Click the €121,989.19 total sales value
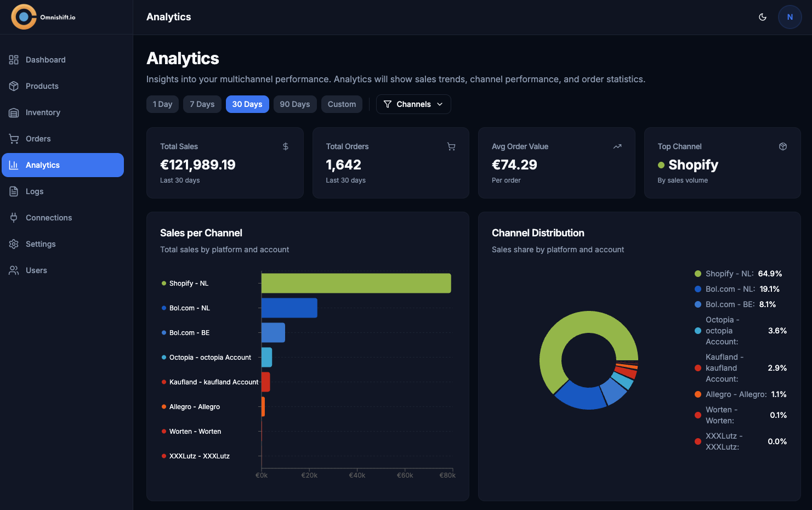Viewport: 812px width, 510px height. (198, 165)
